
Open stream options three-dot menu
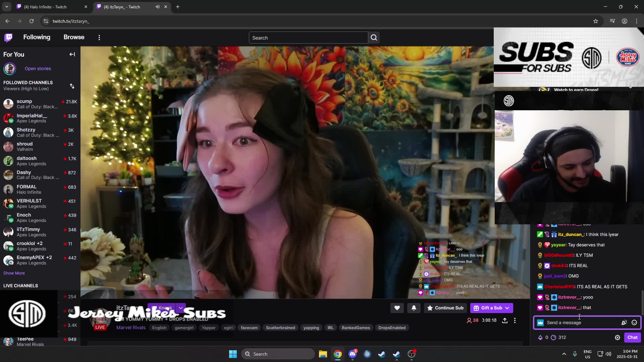[515, 320]
